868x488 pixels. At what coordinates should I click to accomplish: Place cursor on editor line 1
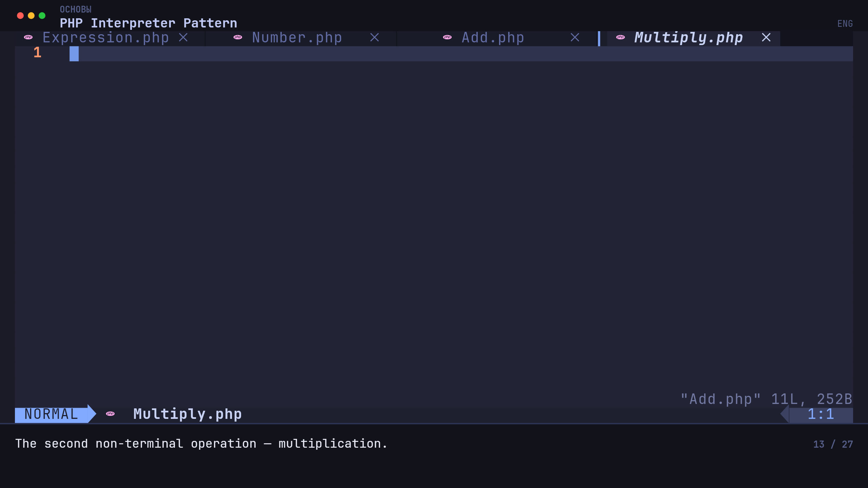[x=461, y=54]
